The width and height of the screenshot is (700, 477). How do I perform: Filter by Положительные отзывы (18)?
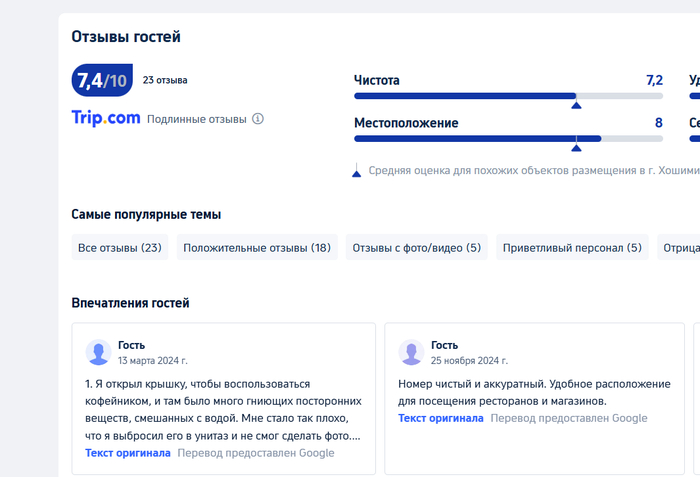click(257, 248)
